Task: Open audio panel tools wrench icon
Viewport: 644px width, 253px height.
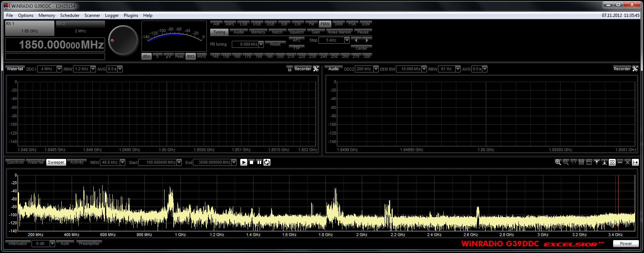Action: pos(635,69)
